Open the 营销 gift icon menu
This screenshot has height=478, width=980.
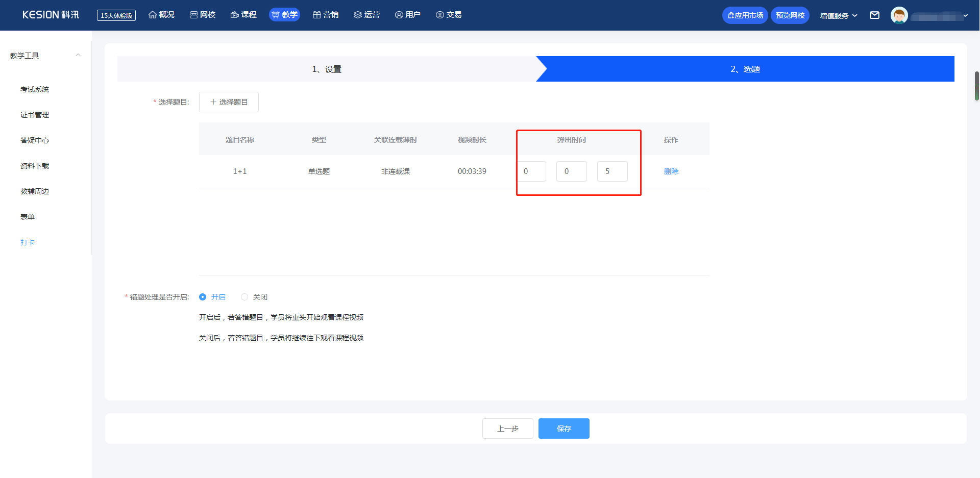point(326,15)
